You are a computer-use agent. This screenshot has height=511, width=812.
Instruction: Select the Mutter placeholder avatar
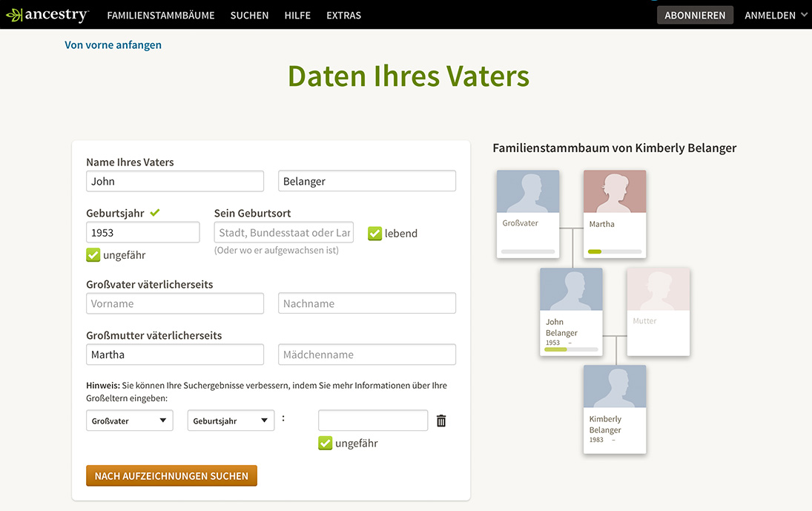[658, 289]
